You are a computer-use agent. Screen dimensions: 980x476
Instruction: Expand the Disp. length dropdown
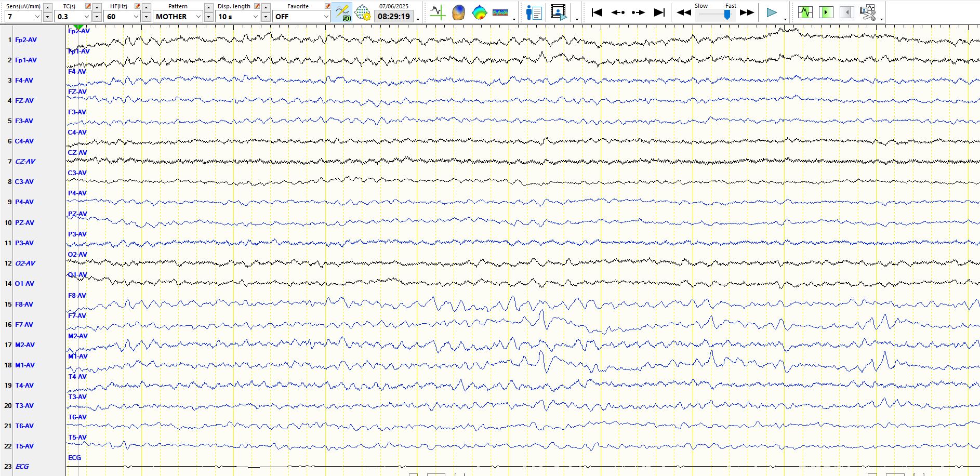click(255, 17)
